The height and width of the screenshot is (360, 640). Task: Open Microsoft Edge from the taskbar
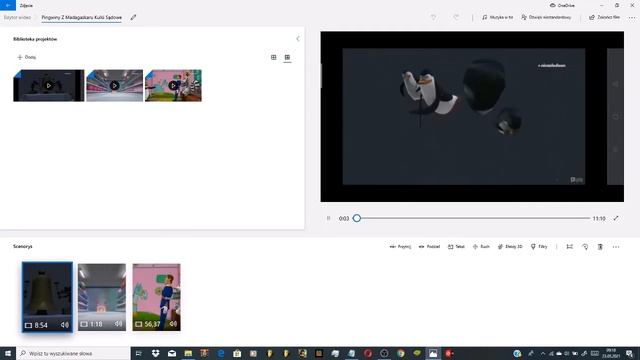point(221,353)
